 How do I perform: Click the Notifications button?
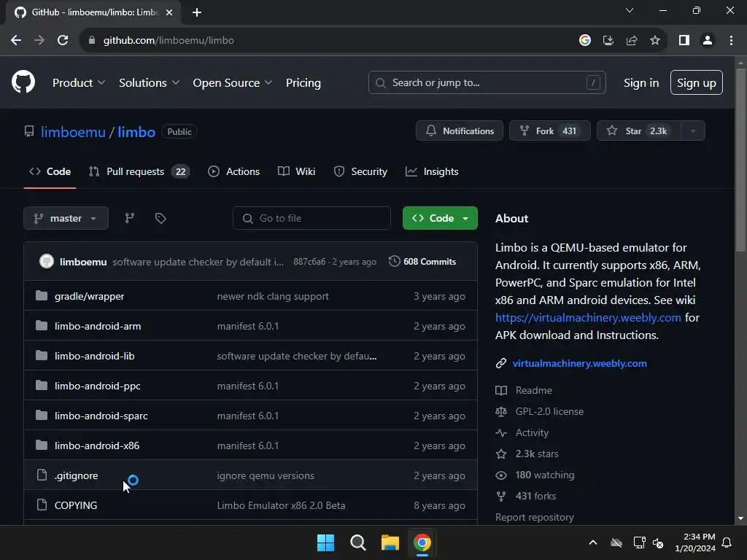pos(460,131)
